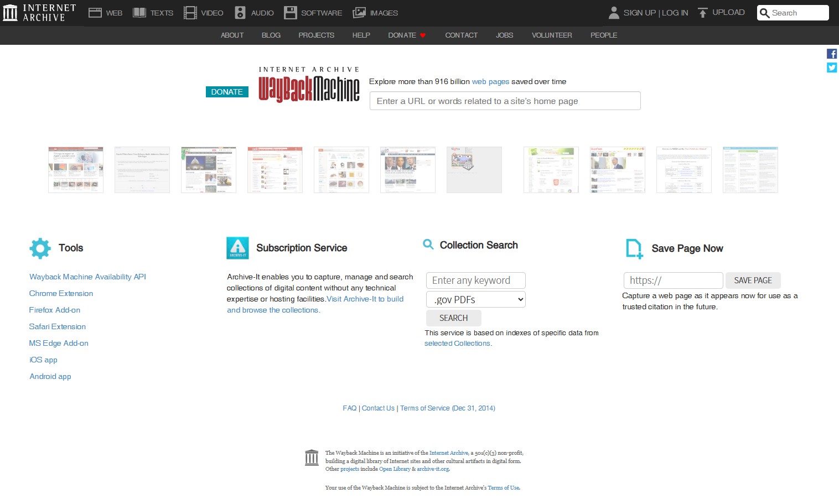Open the Software floppy disk icon
Image resolution: width=839 pixels, height=504 pixels.
[291, 13]
